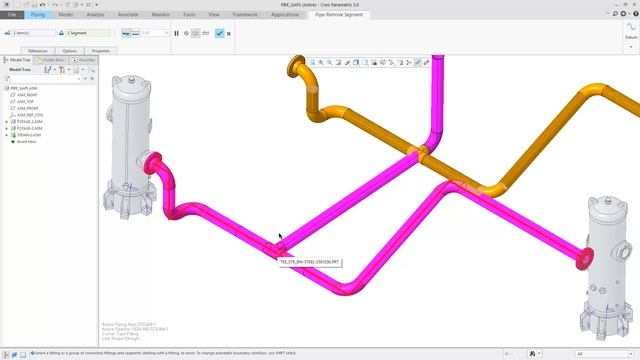This screenshot has height=360, width=640.
Task: Select the second gap closing option icon
Action: point(136,33)
